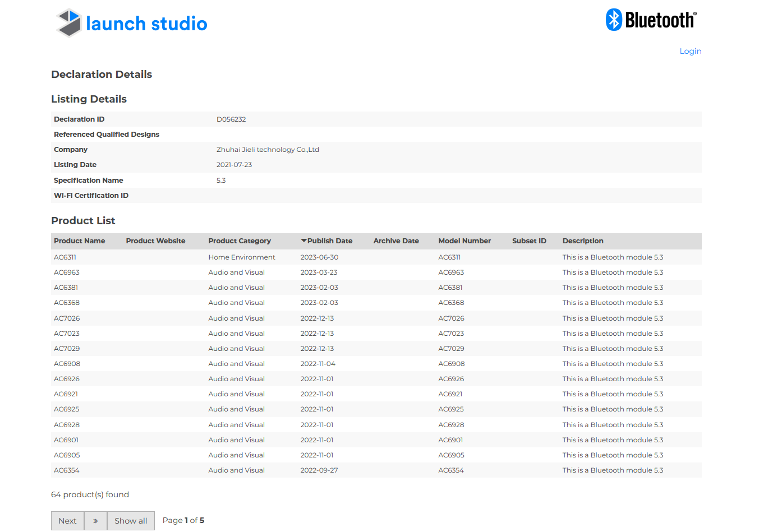Click the launch studio logo
Screen dimensions: 759x532
pyautogui.click(x=131, y=23)
